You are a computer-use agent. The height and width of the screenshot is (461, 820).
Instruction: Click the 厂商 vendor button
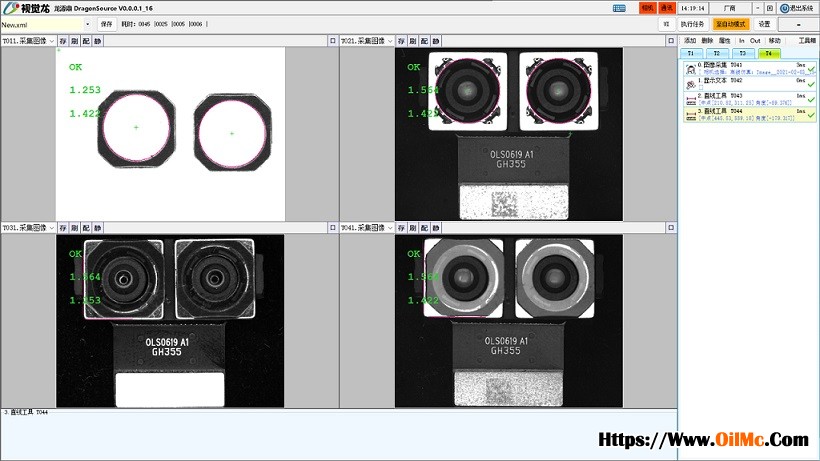click(x=730, y=8)
